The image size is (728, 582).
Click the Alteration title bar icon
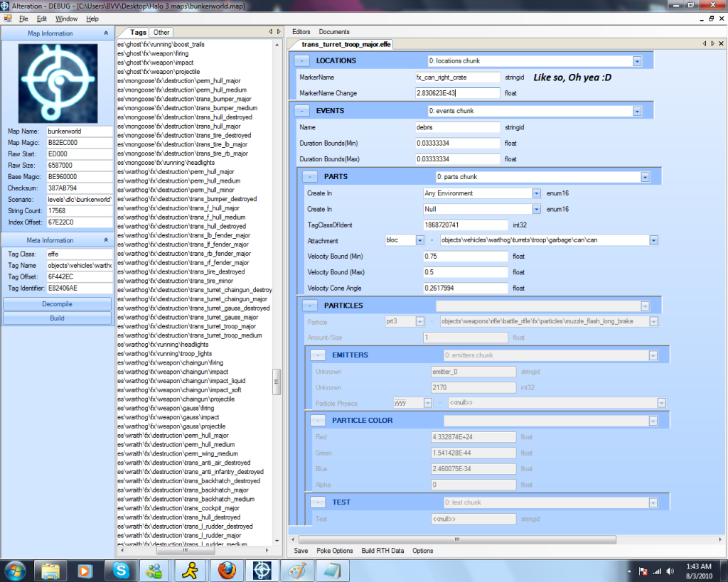coord(5,6)
